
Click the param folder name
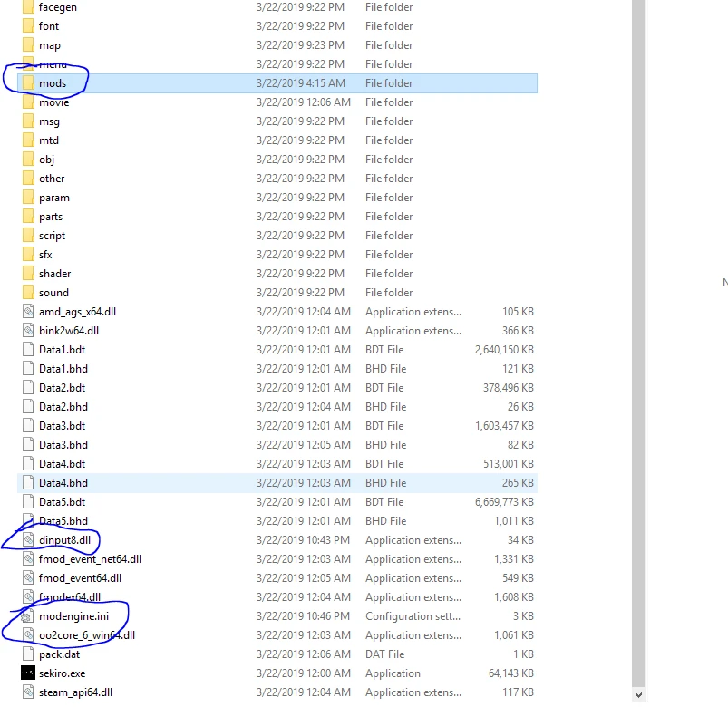(x=54, y=198)
